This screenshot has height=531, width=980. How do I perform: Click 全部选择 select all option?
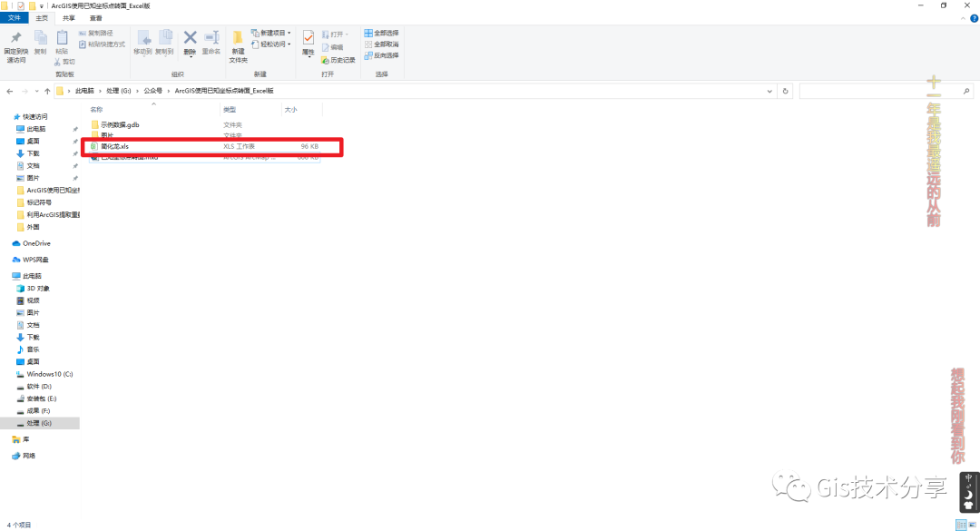[381, 33]
